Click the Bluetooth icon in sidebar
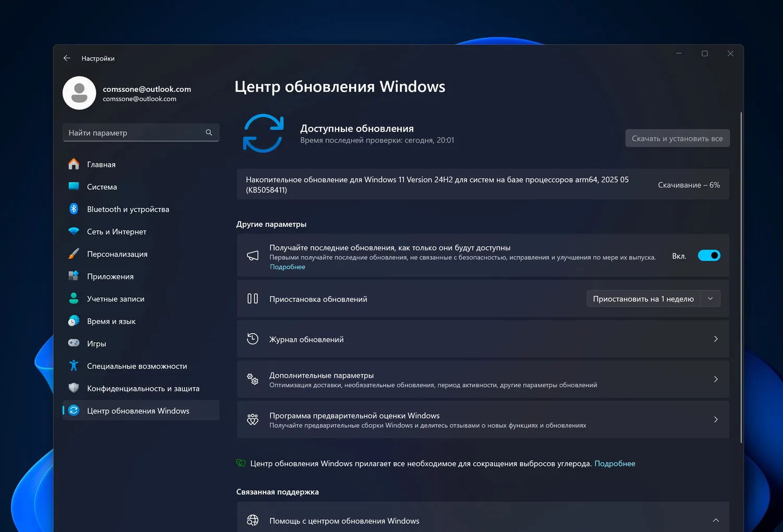Viewport: 783px width, 532px height. tap(74, 209)
